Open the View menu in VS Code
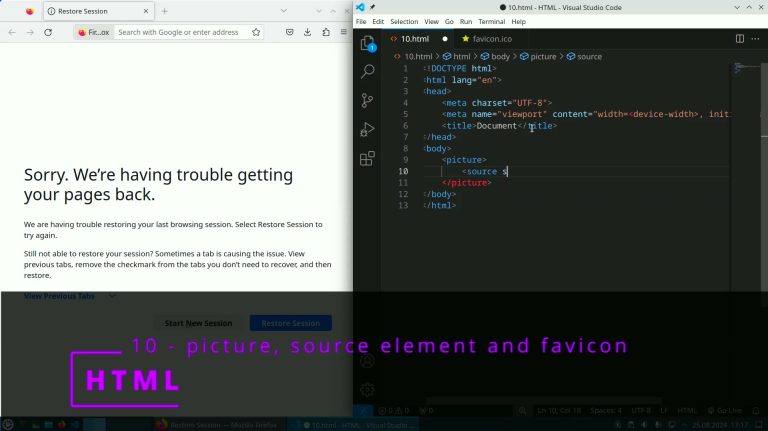 [x=432, y=22]
